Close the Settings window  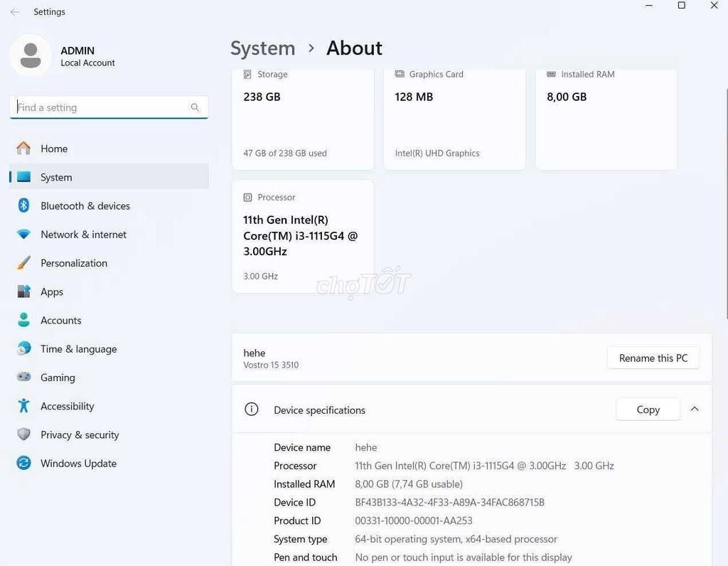tap(714, 6)
